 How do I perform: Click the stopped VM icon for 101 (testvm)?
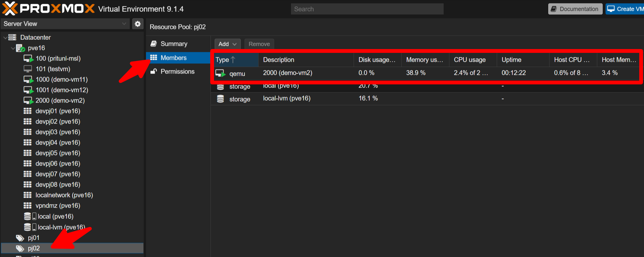(x=28, y=69)
